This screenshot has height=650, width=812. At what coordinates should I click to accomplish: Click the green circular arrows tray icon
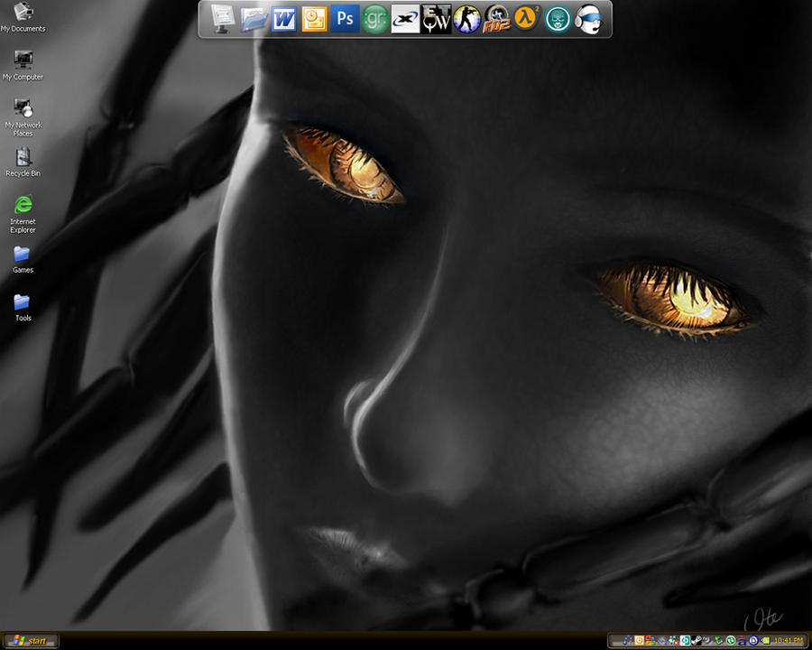(x=730, y=641)
